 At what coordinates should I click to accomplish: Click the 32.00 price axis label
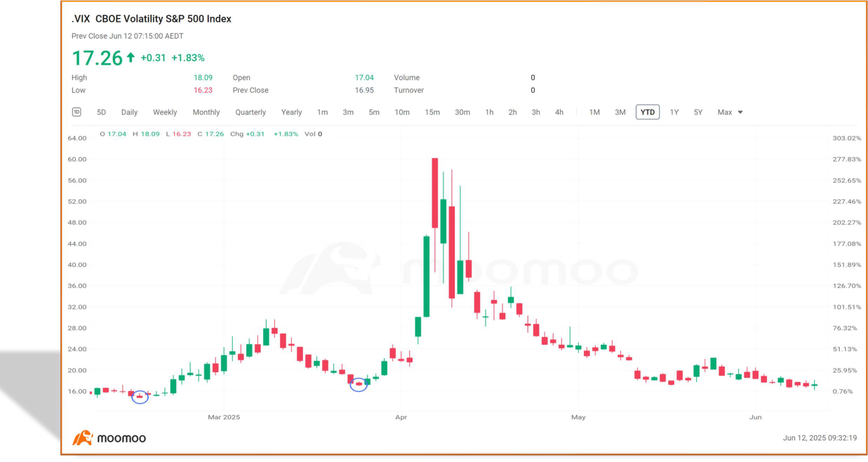click(x=76, y=307)
